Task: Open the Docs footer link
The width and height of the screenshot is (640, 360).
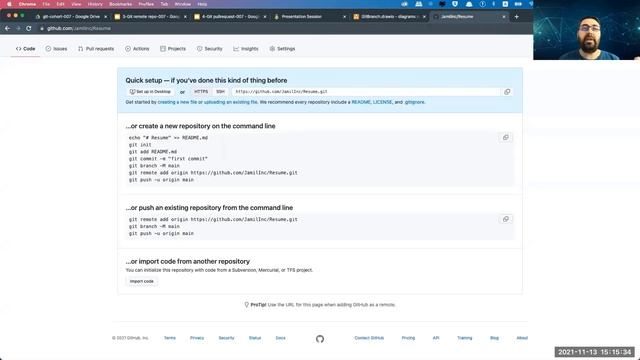Action: [280, 338]
